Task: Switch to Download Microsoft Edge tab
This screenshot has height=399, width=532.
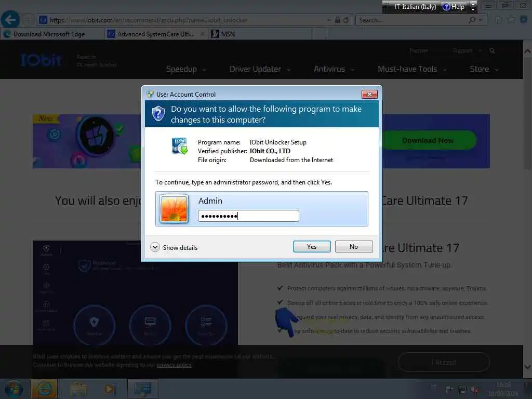Action: pos(52,34)
